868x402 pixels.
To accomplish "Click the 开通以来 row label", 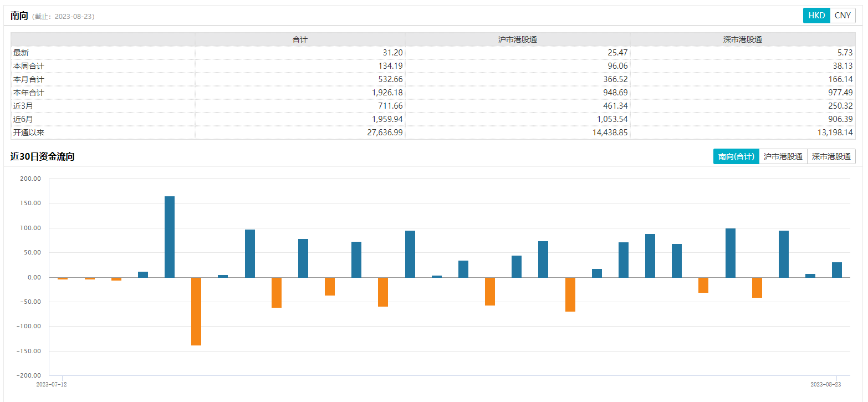I will [x=29, y=133].
